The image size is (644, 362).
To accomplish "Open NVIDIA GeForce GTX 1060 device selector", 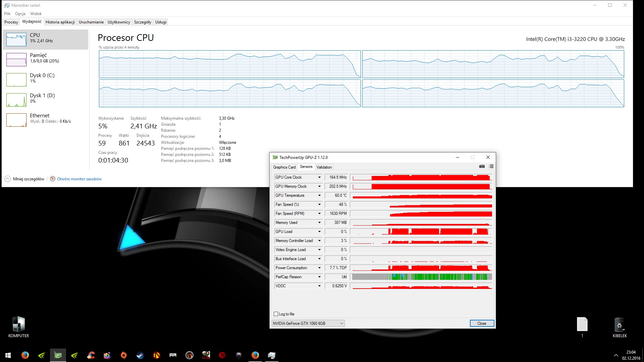I will coord(308,323).
